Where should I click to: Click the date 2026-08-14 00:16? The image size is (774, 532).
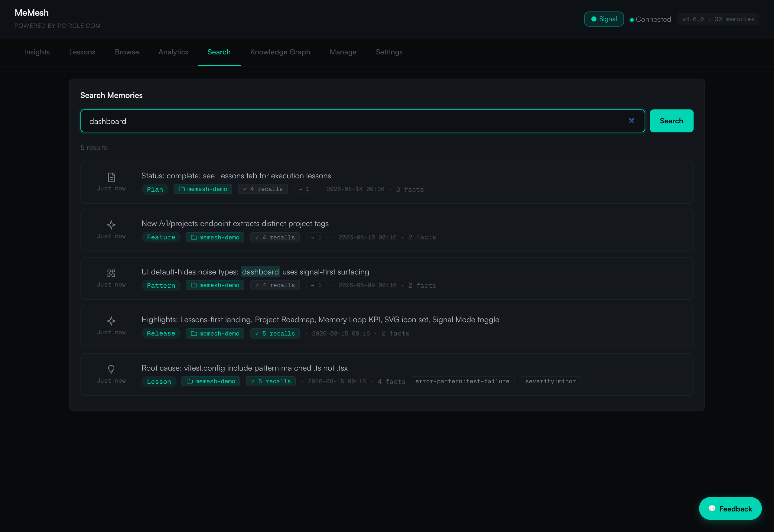tap(355, 189)
